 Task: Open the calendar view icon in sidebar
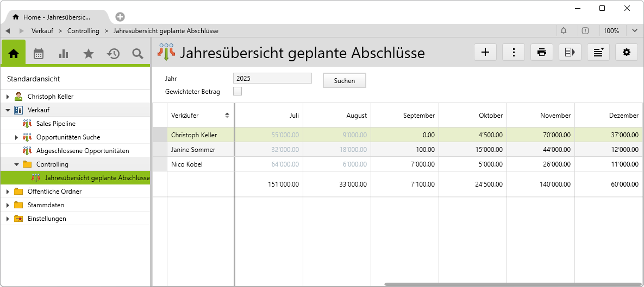pyautogui.click(x=39, y=53)
